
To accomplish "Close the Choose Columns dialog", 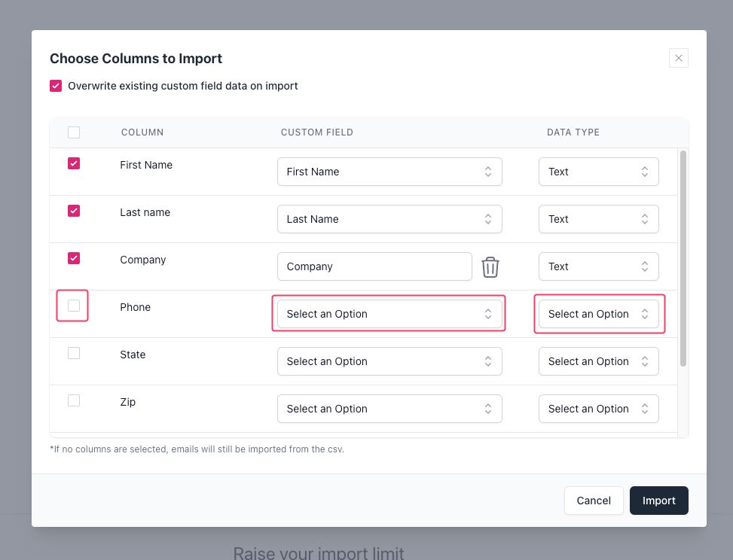I will coord(678,58).
